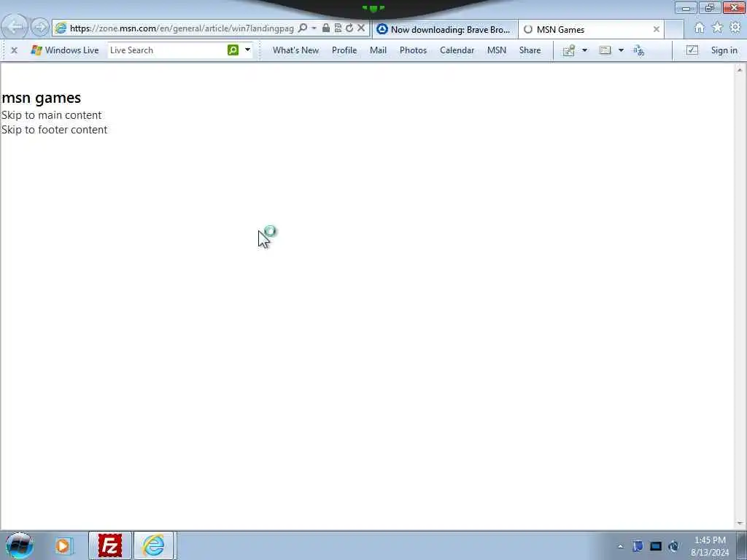
Task: Follow the Skip to main content link
Action: pyautogui.click(x=52, y=115)
